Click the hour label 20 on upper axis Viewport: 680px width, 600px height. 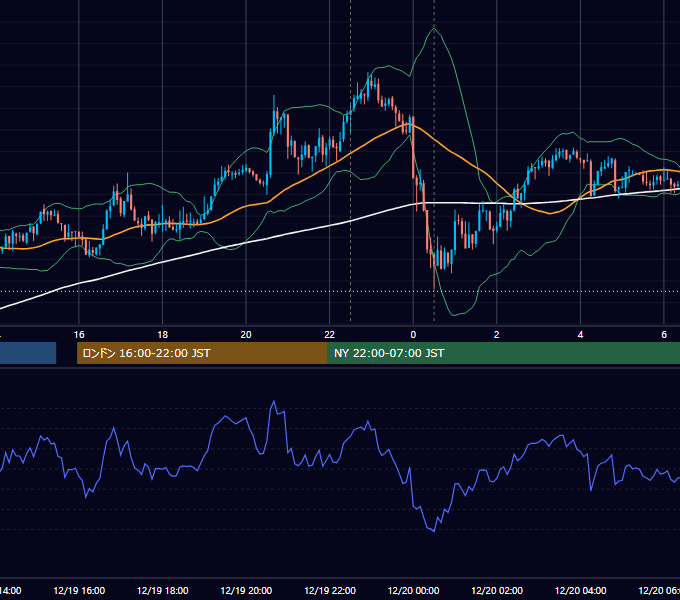click(x=246, y=335)
